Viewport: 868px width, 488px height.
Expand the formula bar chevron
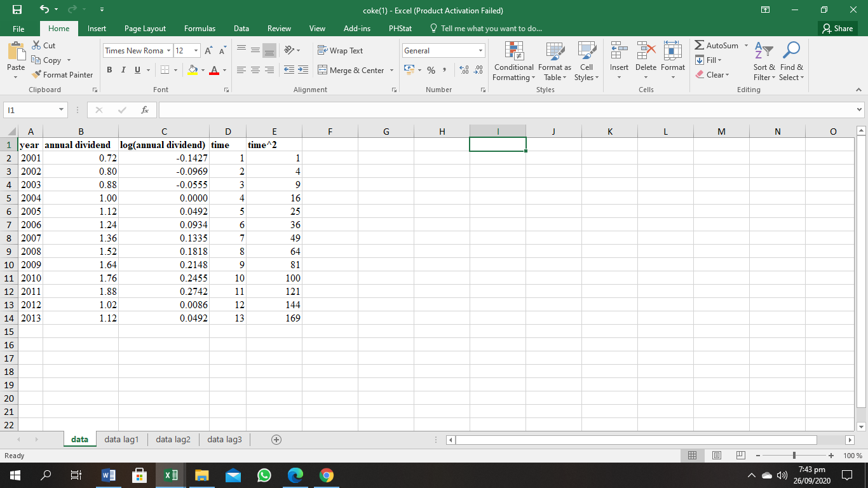point(860,110)
